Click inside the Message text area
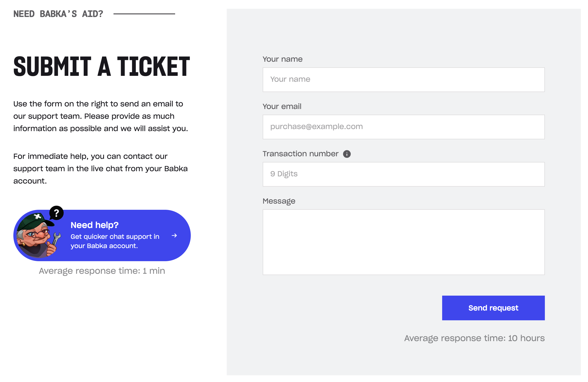This screenshot has height=382, width=588. [404, 242]
